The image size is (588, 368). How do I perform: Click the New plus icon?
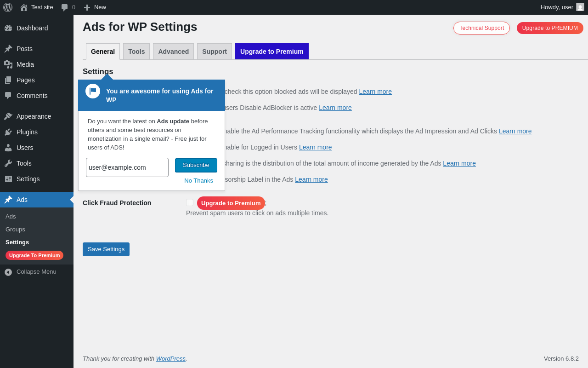tap(87, 7)
